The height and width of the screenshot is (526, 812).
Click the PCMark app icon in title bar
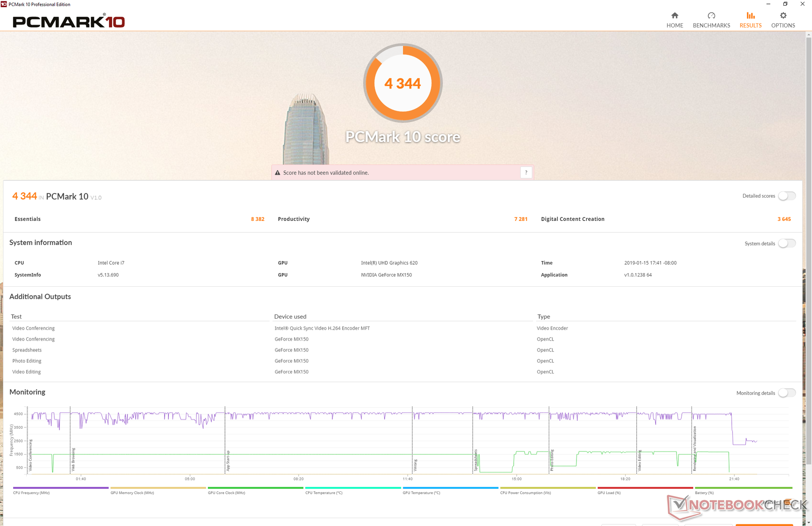(x=4, y=4)
